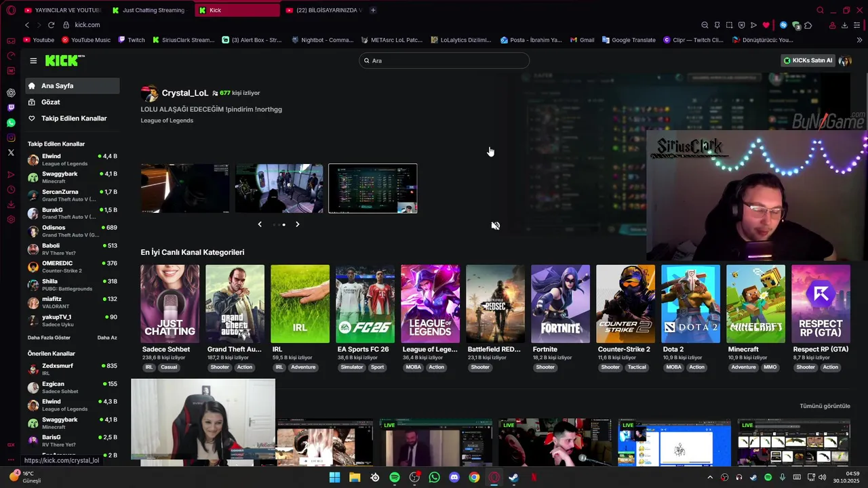Open the Google Translate bookmark

pyautogui.click(x=629, y=40)
